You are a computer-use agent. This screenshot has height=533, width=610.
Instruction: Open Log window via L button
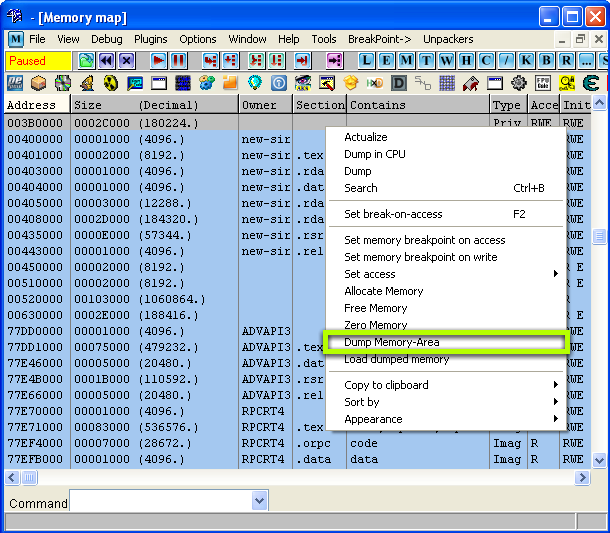367,61
